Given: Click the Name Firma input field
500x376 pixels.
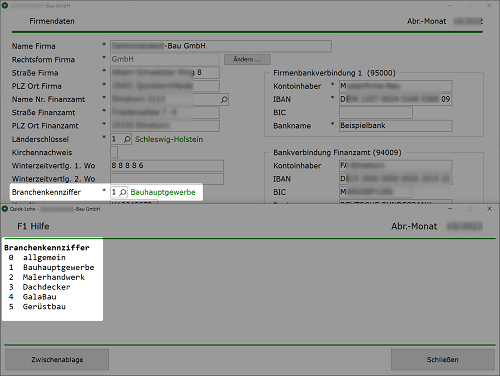Looking at the screenshot, I should pos(221,46).
